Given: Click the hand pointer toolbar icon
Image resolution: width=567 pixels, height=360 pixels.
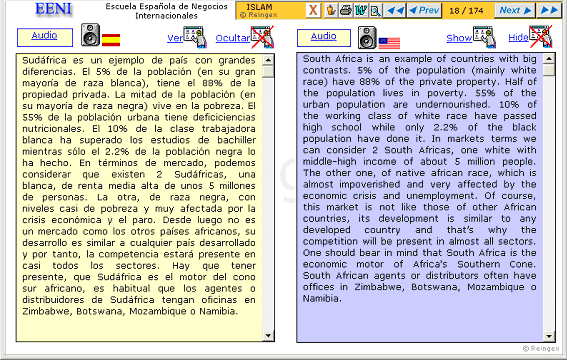Looking at the screenshot, I should coord(331,10).
